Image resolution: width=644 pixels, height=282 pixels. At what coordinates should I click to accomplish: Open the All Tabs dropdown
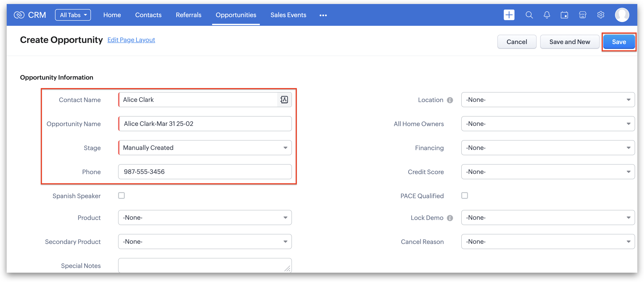[73, 15]
